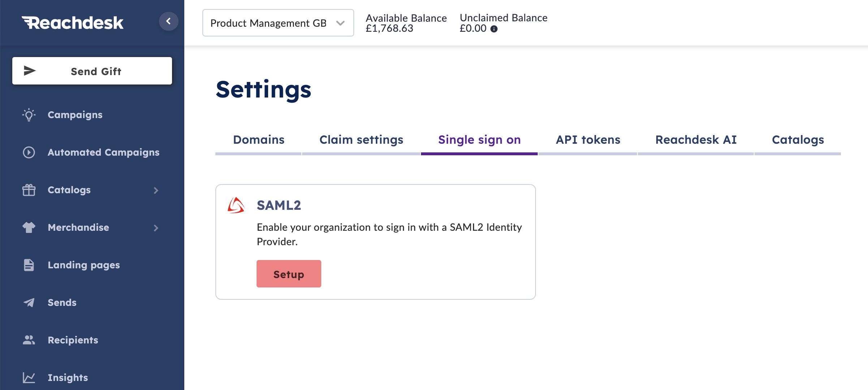Viewport: 868px width, 390px height.
Task: Click the Send Gift button
Action: click(x=92, y=71)
